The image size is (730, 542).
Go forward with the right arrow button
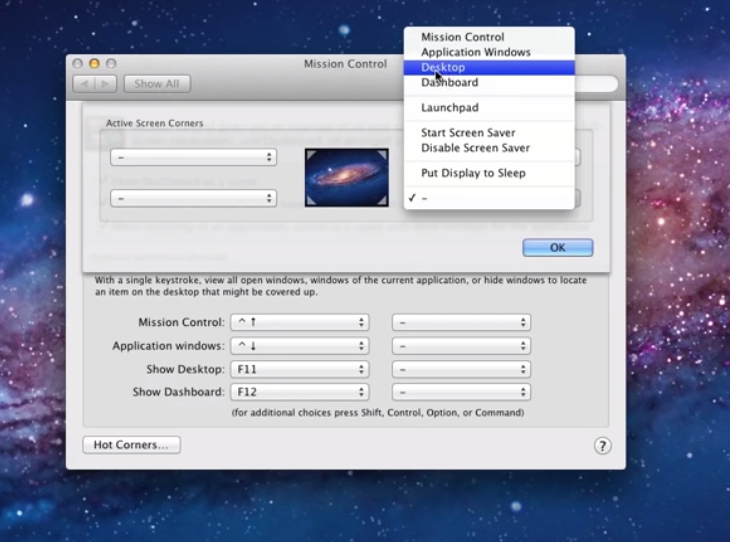click(106, 84)
